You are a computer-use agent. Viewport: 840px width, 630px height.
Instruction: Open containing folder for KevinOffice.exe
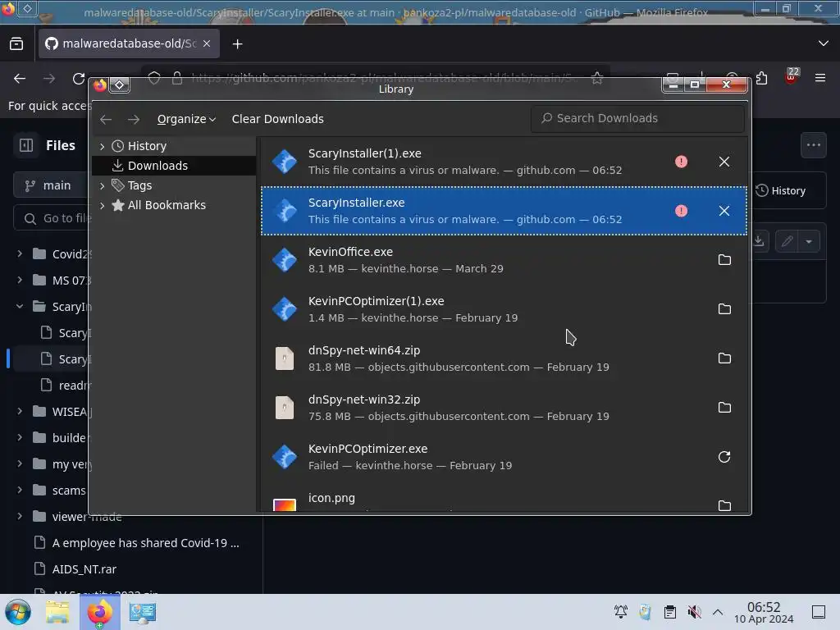coord(724,260)
